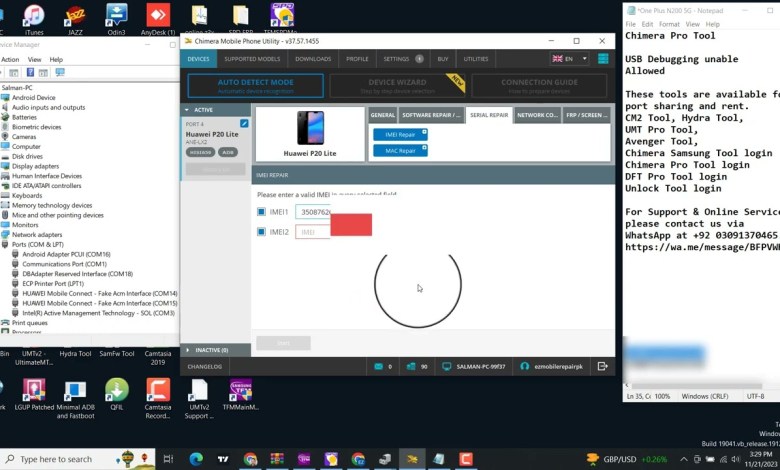Show hidden system tray icons chevron
Image resolution: width=780 pixels, height=470 pixels.
(x=684, y=459)
